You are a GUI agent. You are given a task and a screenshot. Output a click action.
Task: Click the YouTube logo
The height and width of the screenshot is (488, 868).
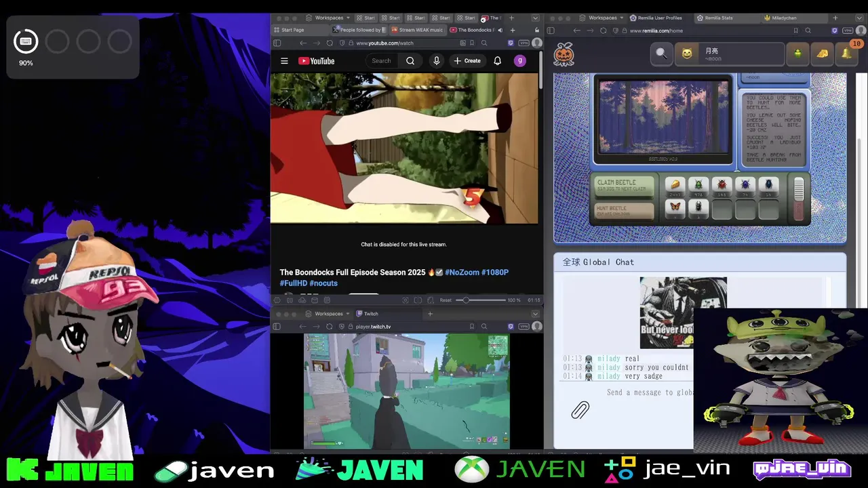[x=317, y=61]
